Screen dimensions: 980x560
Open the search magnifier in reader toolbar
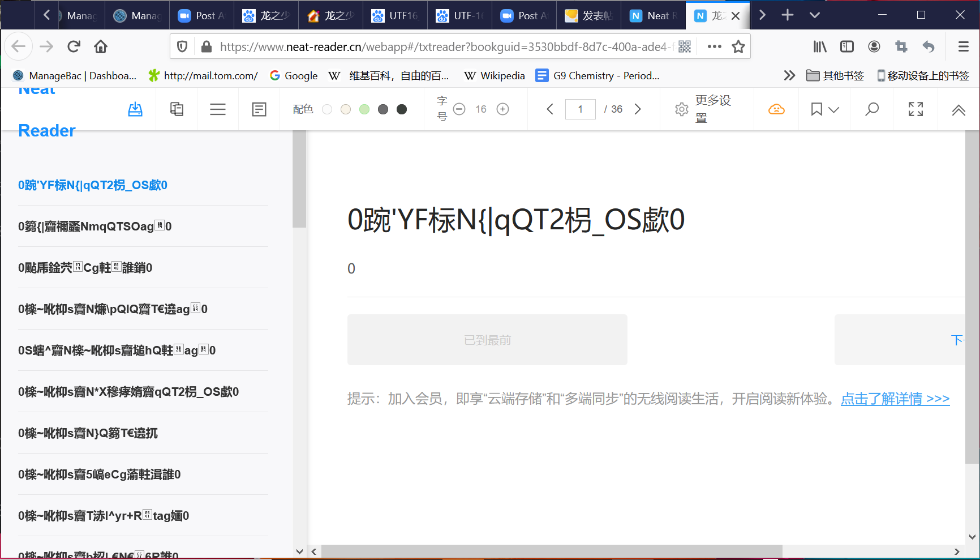click(x=872, y=109)
